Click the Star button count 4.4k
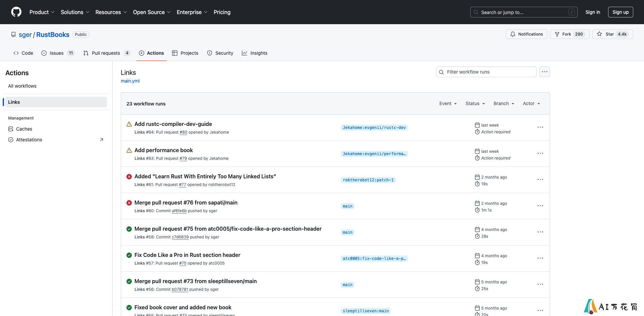The height and width of the screenshot is (316, 644). click(622, 34)
